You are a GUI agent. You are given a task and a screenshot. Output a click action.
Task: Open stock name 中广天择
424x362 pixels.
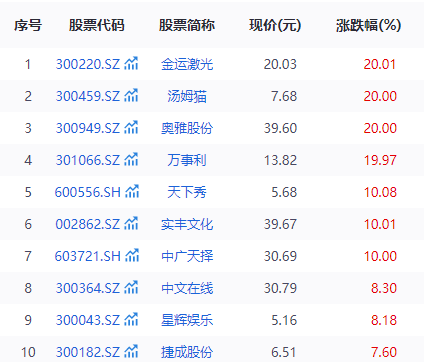(x=187, y=256)
